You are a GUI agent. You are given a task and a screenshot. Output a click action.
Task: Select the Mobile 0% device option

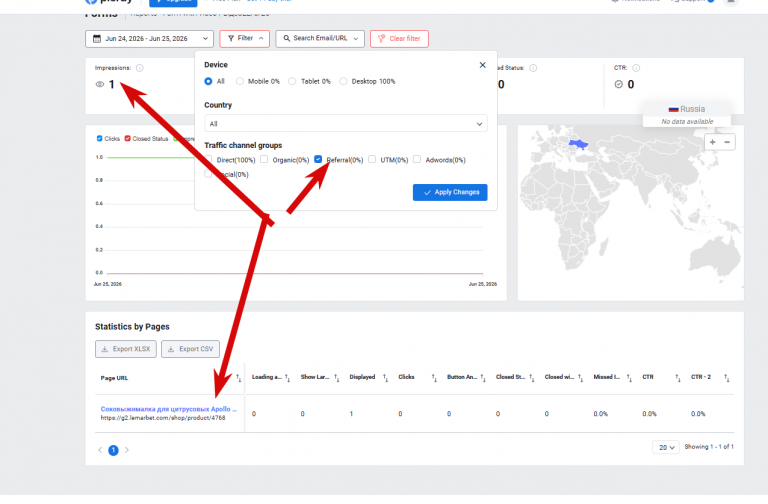[240, 81]
